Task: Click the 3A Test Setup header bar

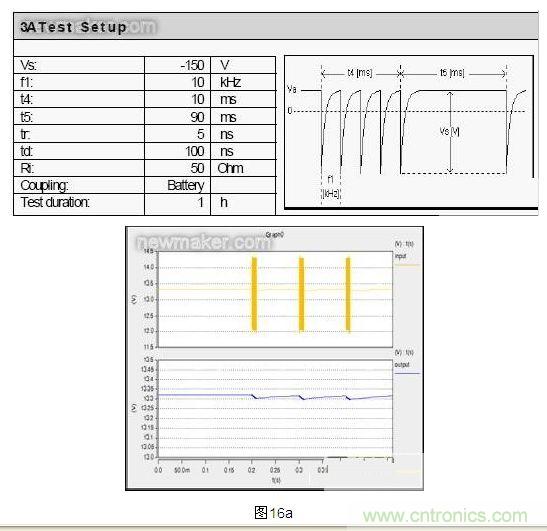Action: click(276, 27)
